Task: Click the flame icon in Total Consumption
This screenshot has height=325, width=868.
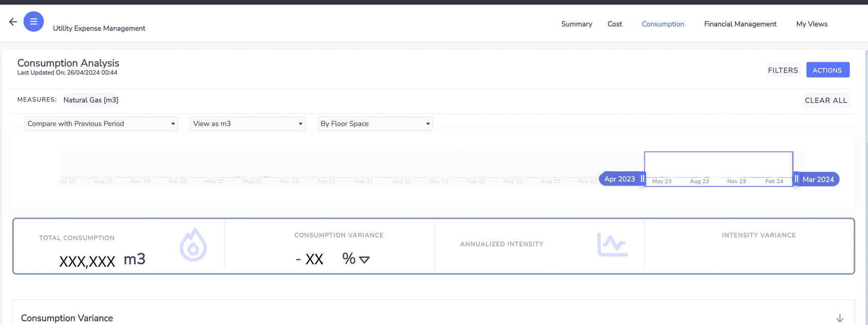Action: click(193, 245)
